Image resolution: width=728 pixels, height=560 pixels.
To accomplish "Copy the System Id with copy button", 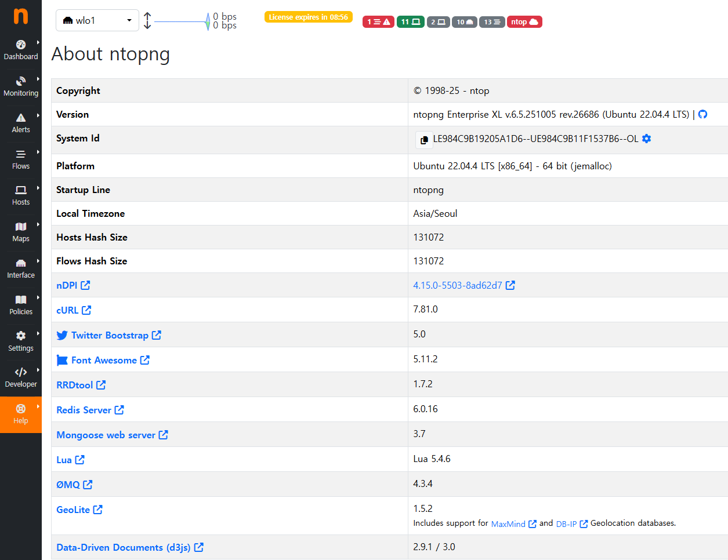I will [424, 140].
